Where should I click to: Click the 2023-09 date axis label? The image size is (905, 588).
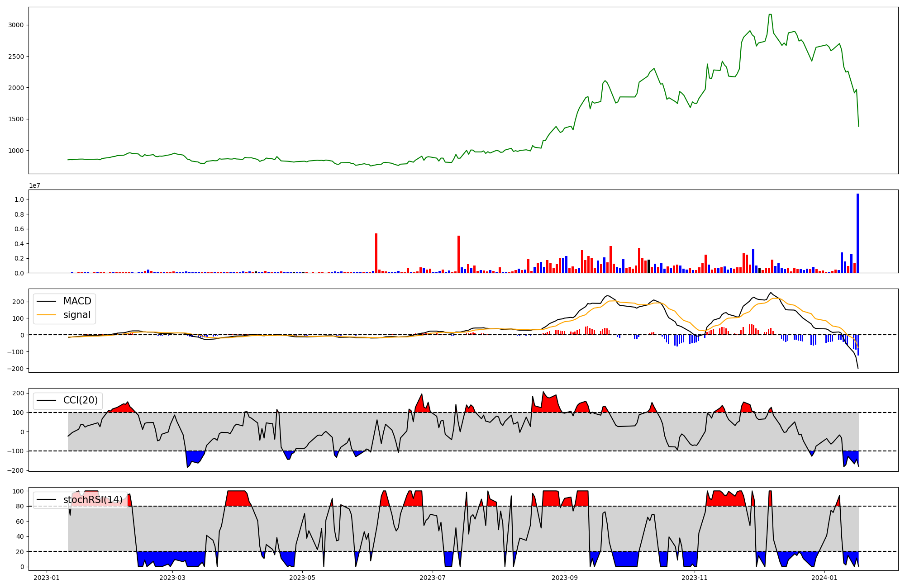tap(565, 578)
